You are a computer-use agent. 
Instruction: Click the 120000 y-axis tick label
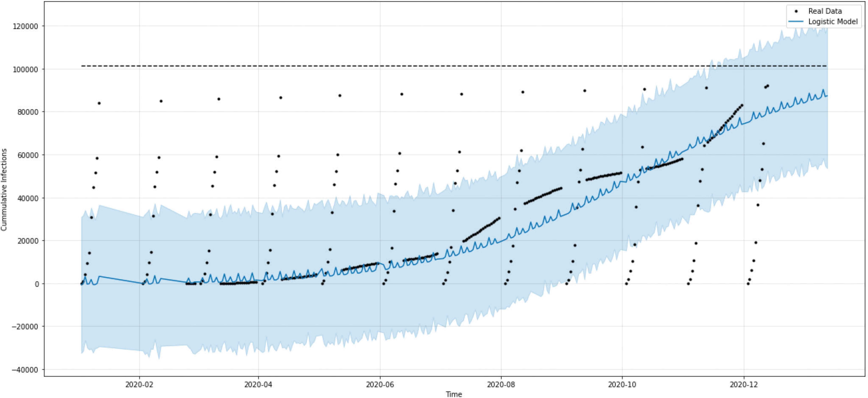click(26, 26)
